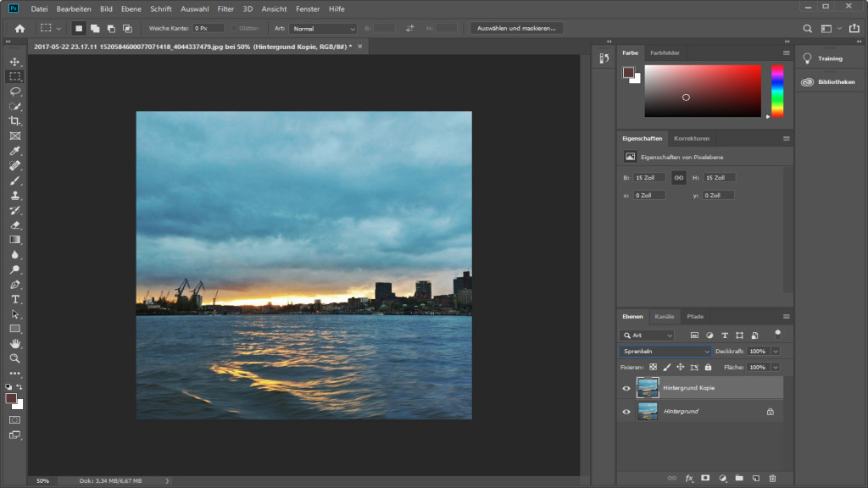Open the layer effects fx menu
The image size is (868, 488).
(x=688, y=477)
